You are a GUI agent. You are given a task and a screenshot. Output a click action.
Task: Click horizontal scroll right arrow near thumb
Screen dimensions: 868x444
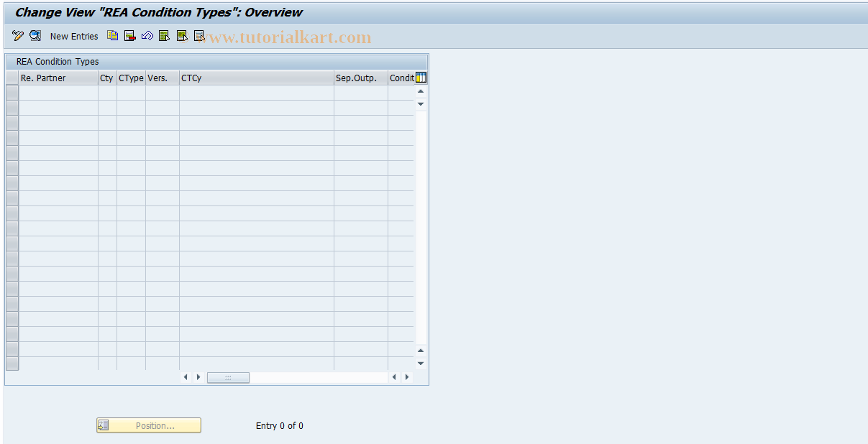198,377
